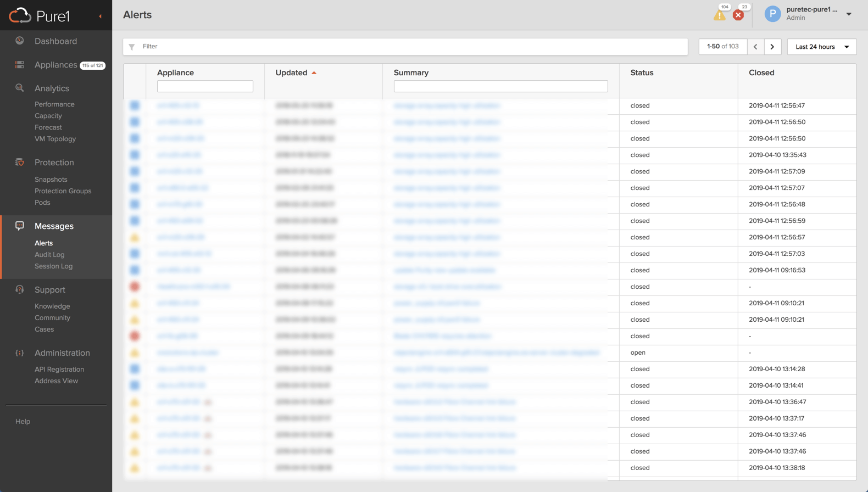Click the Appliance column filter box
Viewport: 868px width, 492px height.
click(x=205, y=86)
